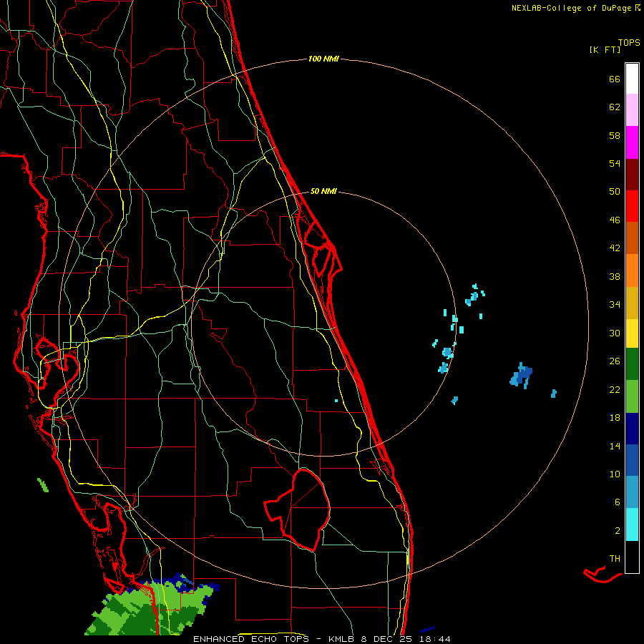Click the [K FT] units label

coord(605,49)
